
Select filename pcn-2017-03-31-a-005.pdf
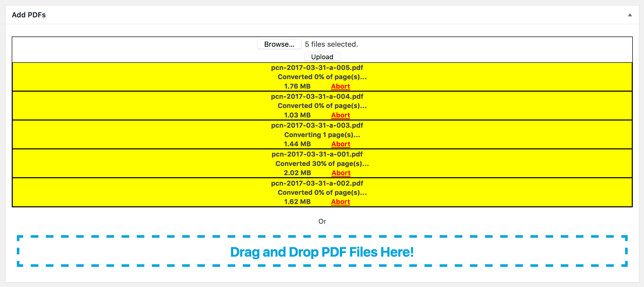[317, 68]
